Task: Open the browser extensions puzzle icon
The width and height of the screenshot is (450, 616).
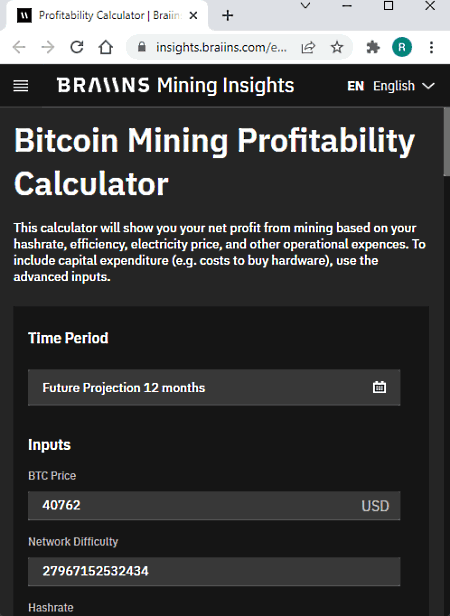Action: tap(373, 48)
